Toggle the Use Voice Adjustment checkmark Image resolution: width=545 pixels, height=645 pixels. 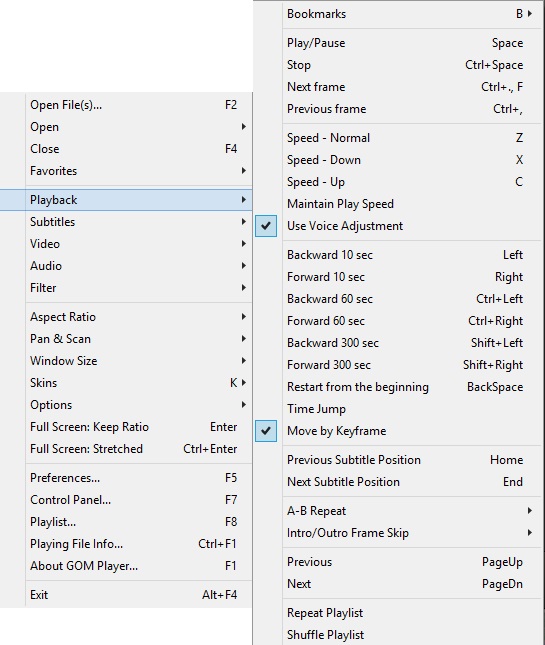pyautogui.click(x=397, y=226)
